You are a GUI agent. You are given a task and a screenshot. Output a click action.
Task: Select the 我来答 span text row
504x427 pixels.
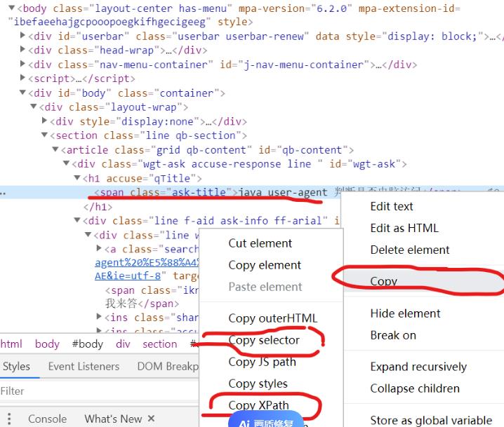click(x=142, y=304)
